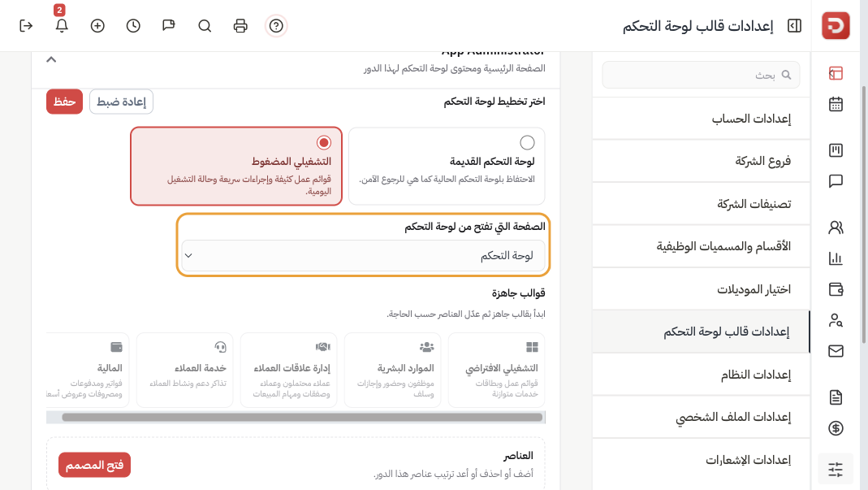Open إعدادات قالب لوحة التحكم menu item
The image size is (868, 490).
click(x=701, y=332)
